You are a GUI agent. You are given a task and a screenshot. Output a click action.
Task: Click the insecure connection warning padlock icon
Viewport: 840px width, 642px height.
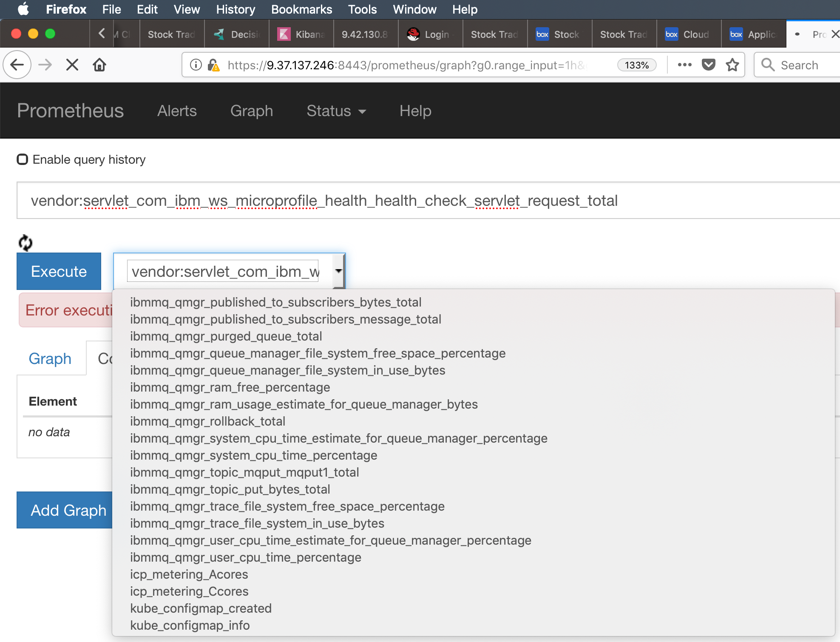[214, 65]
